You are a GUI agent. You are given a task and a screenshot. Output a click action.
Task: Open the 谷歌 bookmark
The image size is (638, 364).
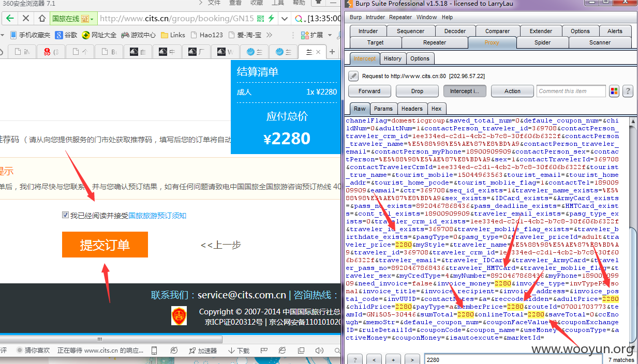(x=67, y=35)
